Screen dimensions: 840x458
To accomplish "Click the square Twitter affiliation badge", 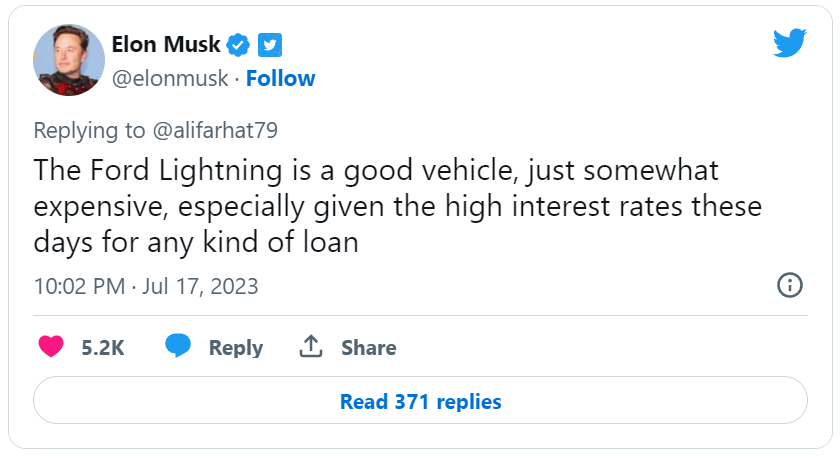I will 270,44.
